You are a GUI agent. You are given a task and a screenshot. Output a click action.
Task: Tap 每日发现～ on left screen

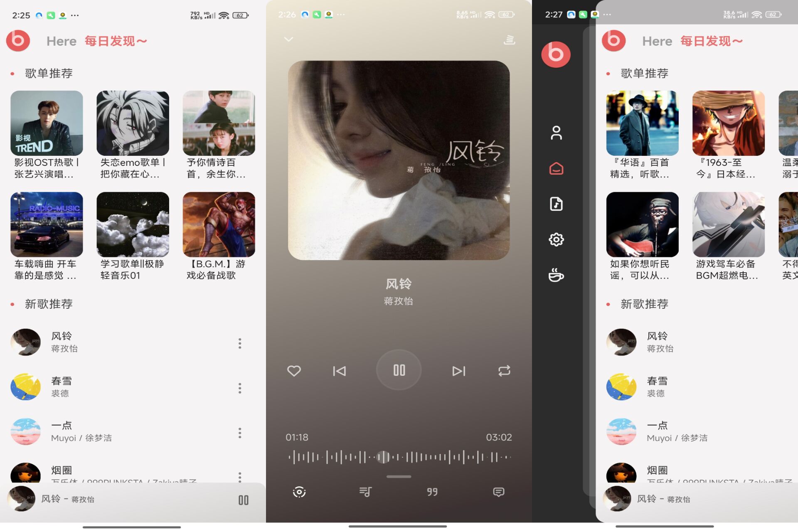116,41
